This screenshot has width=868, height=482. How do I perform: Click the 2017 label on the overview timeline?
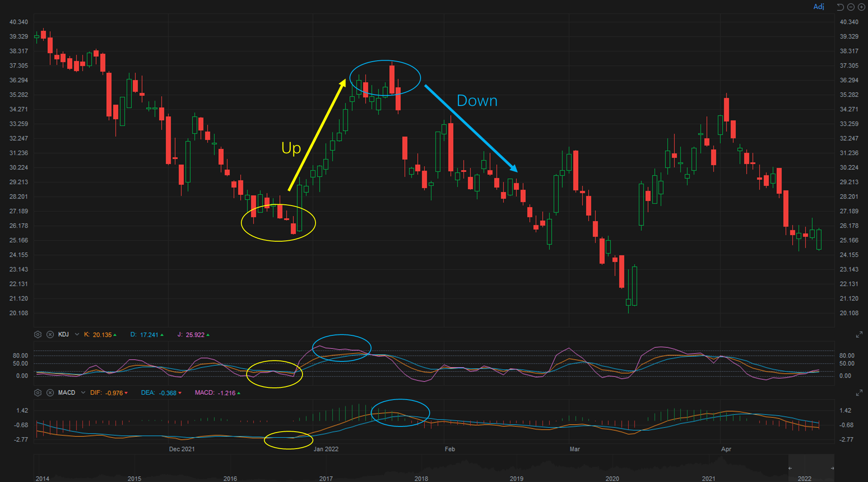326,478
